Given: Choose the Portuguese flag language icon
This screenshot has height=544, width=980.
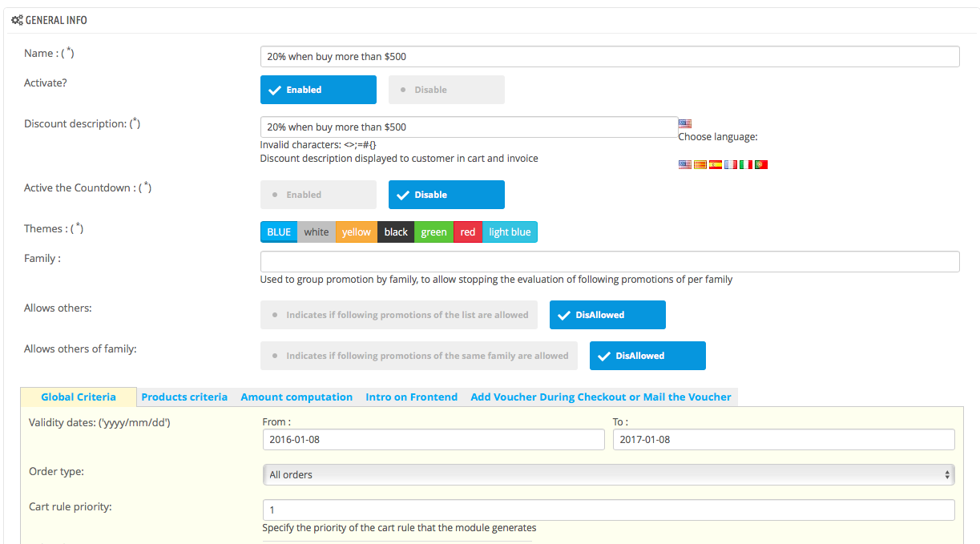Looking at the screenshot, I should tap(761, 164).
